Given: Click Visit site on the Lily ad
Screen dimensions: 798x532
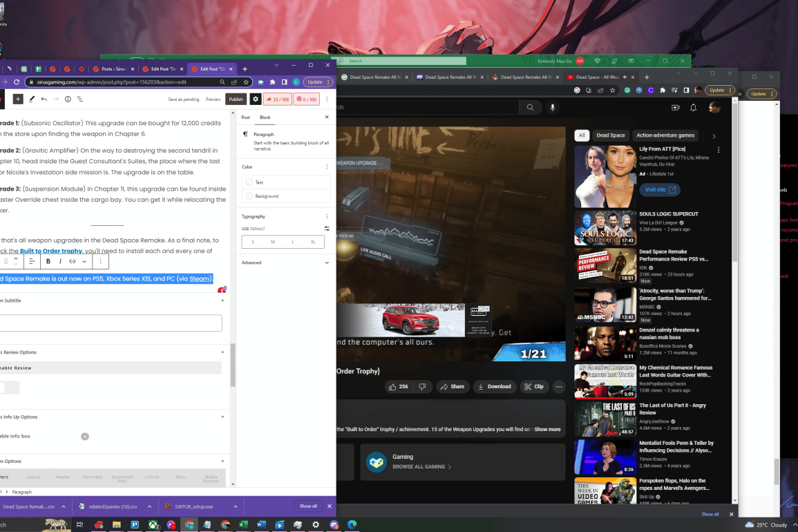Looking at the screenshot, I should click(x=660, y=190).
